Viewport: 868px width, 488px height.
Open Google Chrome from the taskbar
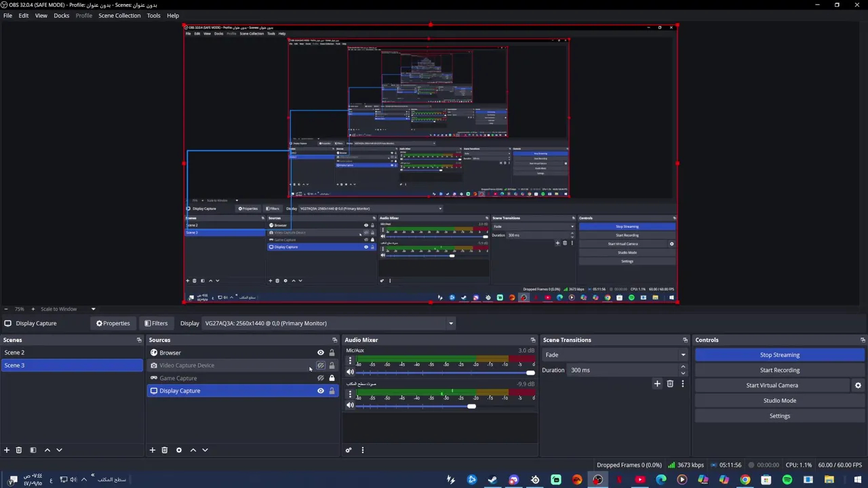click(745, 480)
